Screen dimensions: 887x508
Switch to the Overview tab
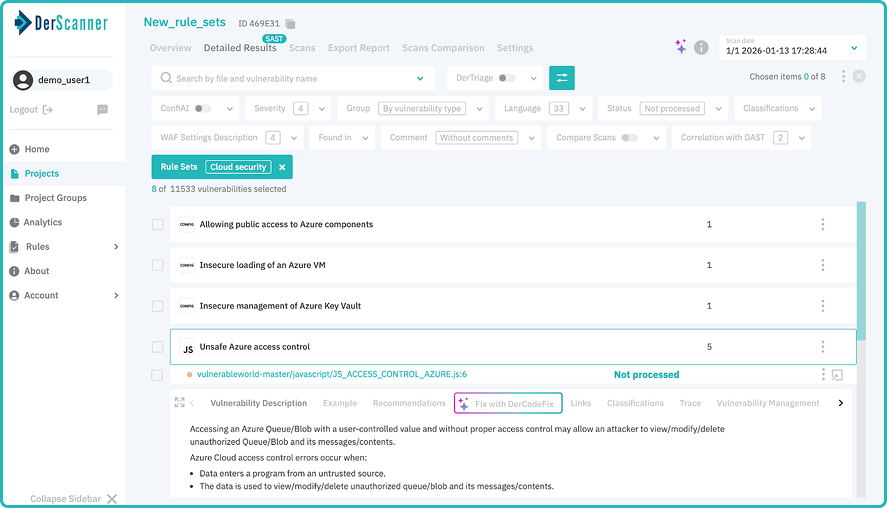[170, 48]
